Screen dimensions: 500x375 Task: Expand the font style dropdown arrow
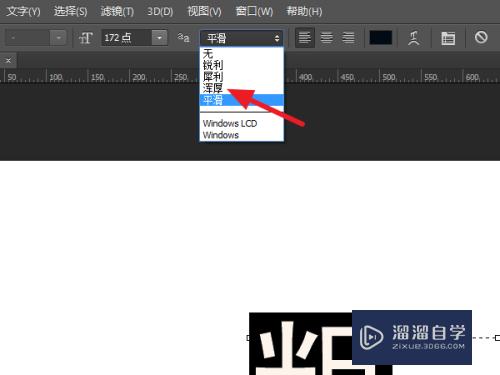pyautogui.click(x=58, y=38)
